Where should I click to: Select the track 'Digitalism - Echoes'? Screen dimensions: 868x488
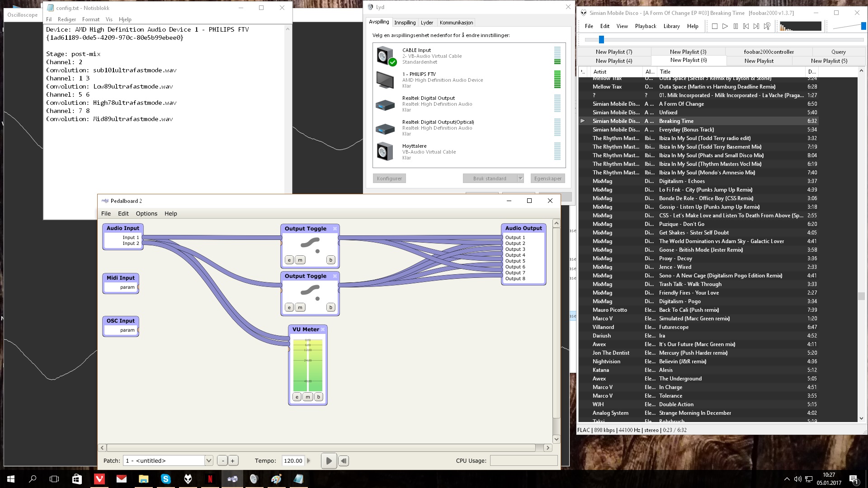698,181
